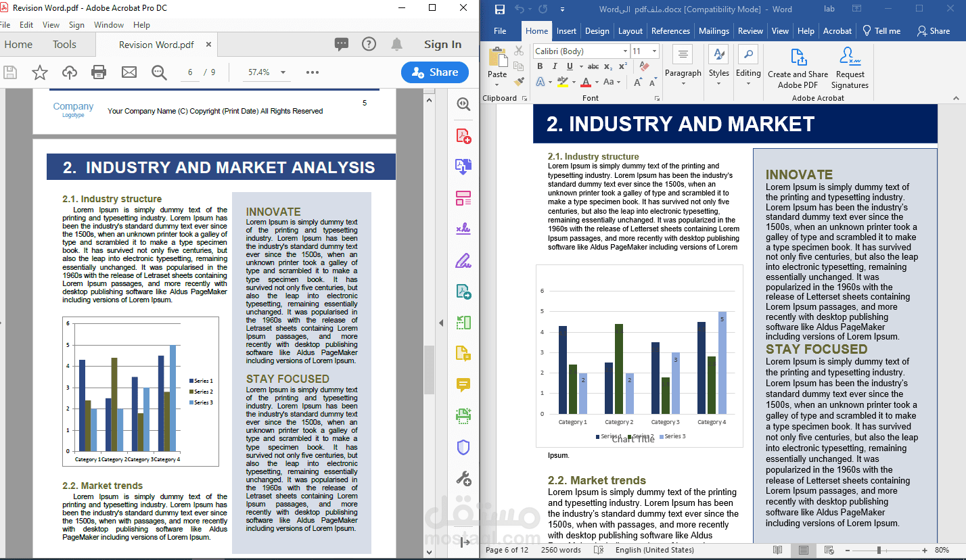Click the cloud upload icon in Acrobat
Screen dimensions: 966x560
pyautogui.click(x=69, y=72)
